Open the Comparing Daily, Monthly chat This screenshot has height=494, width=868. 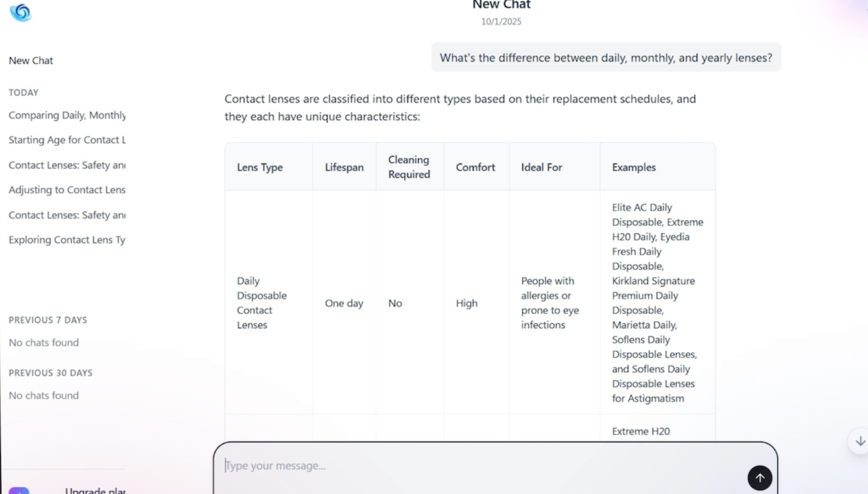67,115
